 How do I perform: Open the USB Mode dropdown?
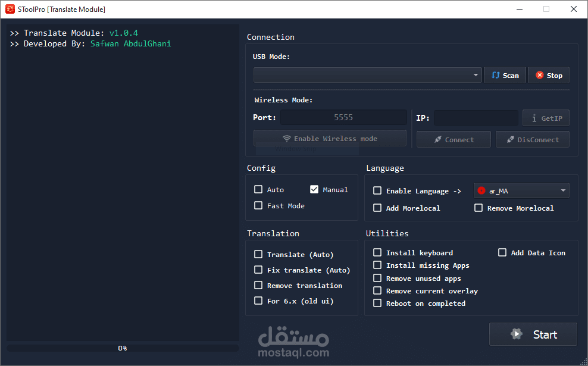(x=475, y=75)
